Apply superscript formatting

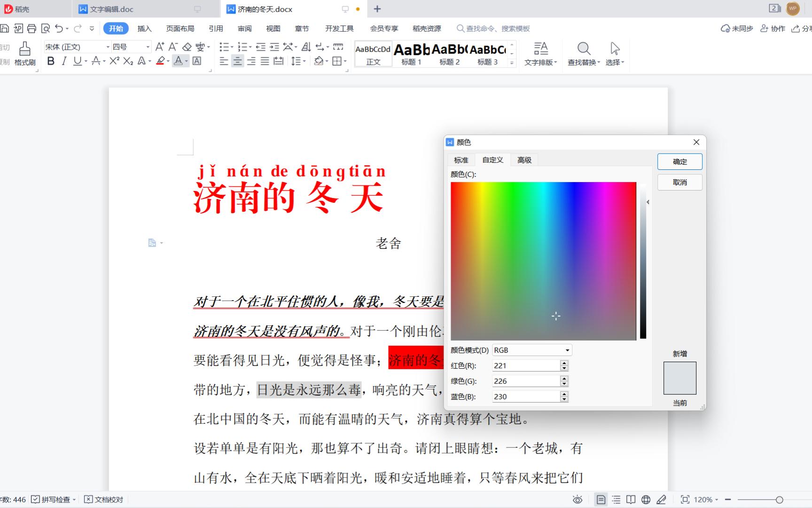(114, 61)
